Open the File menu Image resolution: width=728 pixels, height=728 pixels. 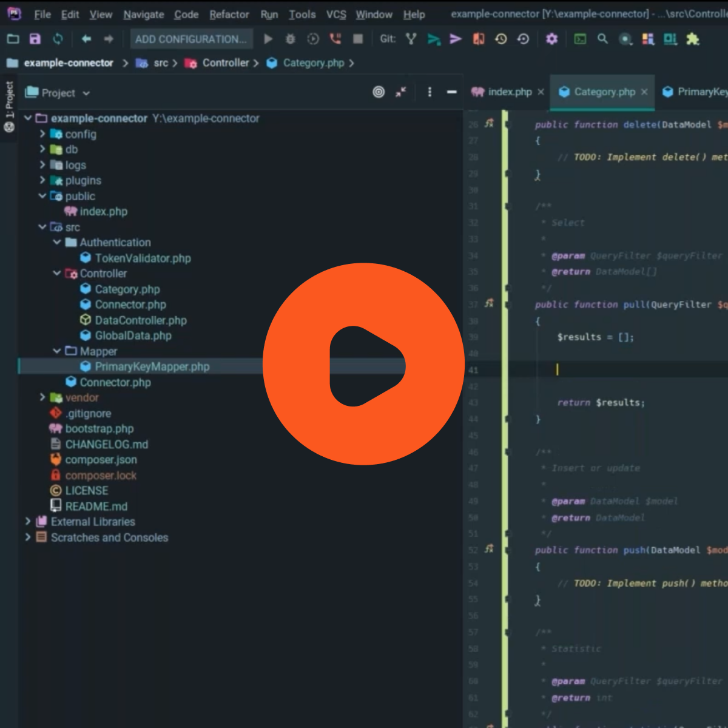click(x=42, y=14)
